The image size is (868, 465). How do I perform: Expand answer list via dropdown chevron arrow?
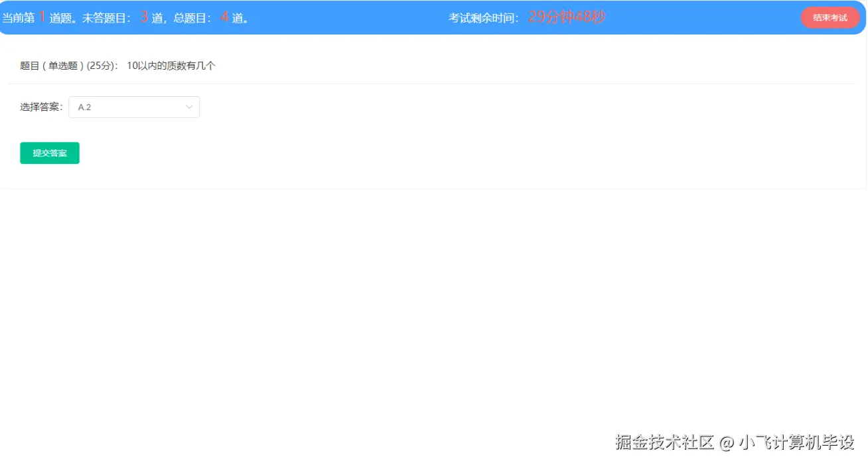click(x=189, y=107)
